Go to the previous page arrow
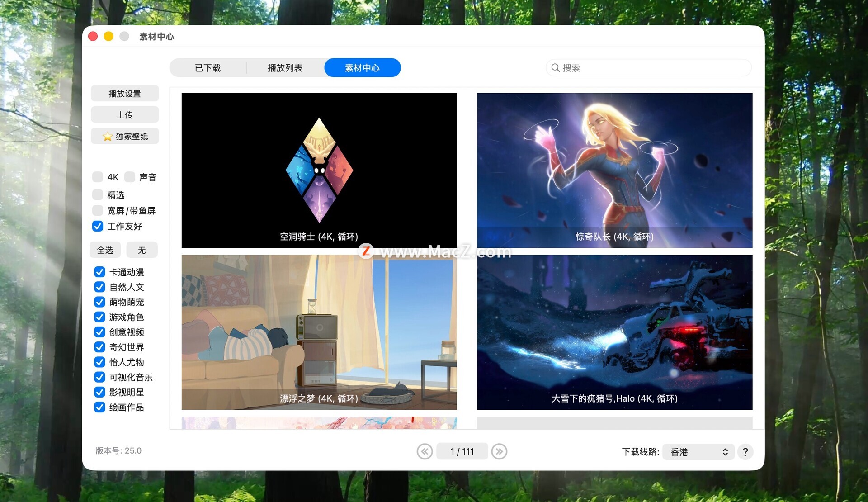This screenshot has width=868, height=502. 425,451
